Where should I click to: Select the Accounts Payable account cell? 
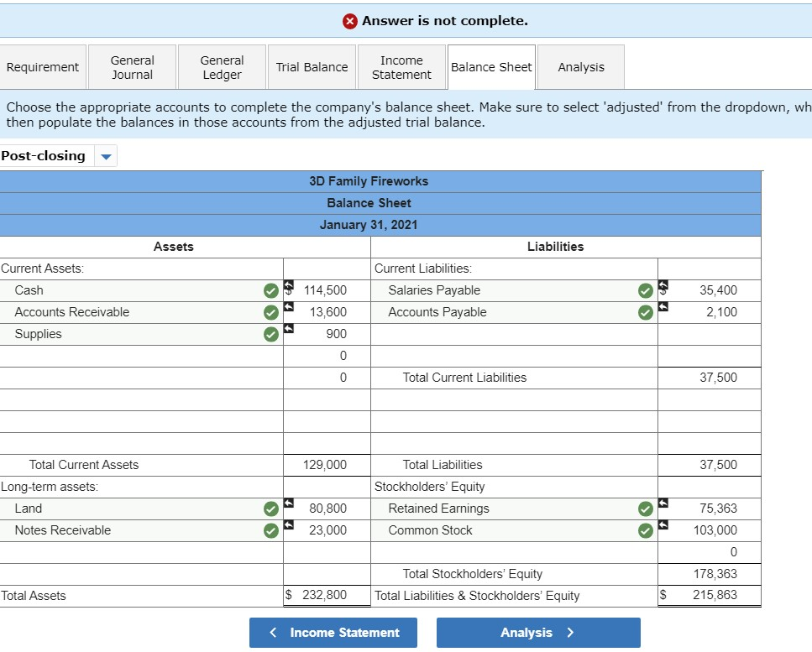(514, 312)
